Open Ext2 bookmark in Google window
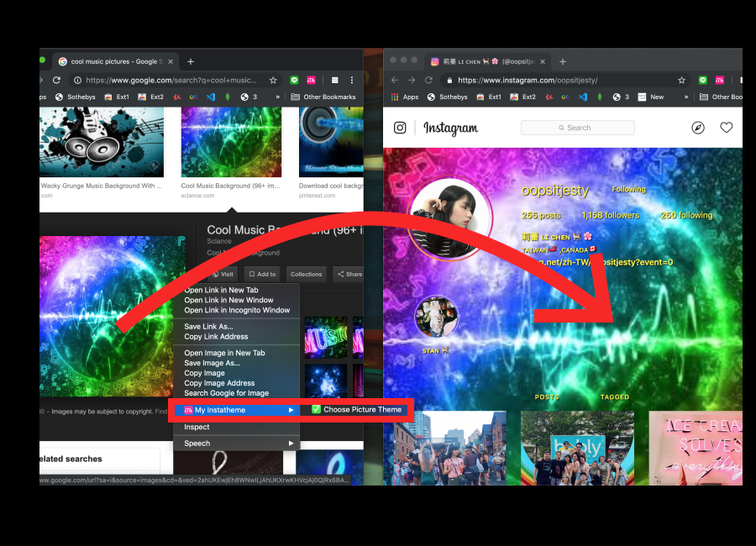This screenshot has height=546, width=756. (x=151, y=97)
